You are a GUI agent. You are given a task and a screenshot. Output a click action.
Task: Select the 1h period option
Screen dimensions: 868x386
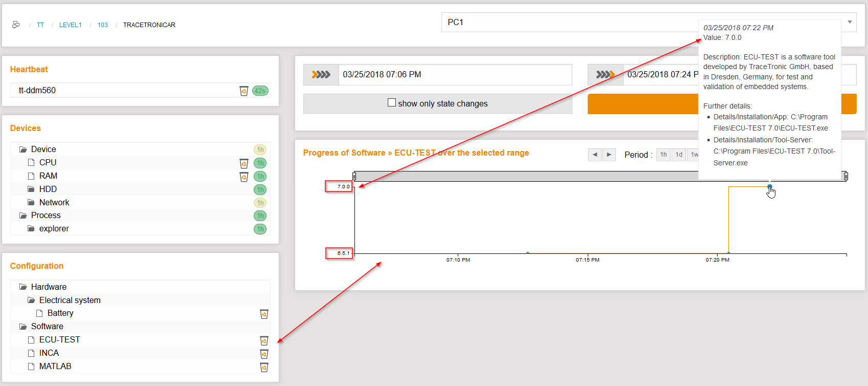[663, 155]
